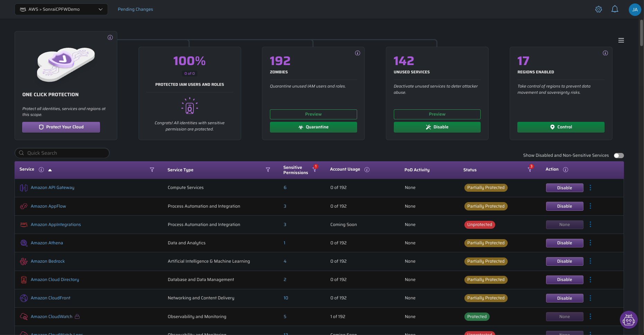Open more options for Amazon Cloud Directory row
Viewport: 644px width, 335px height.
click(590, 279)
